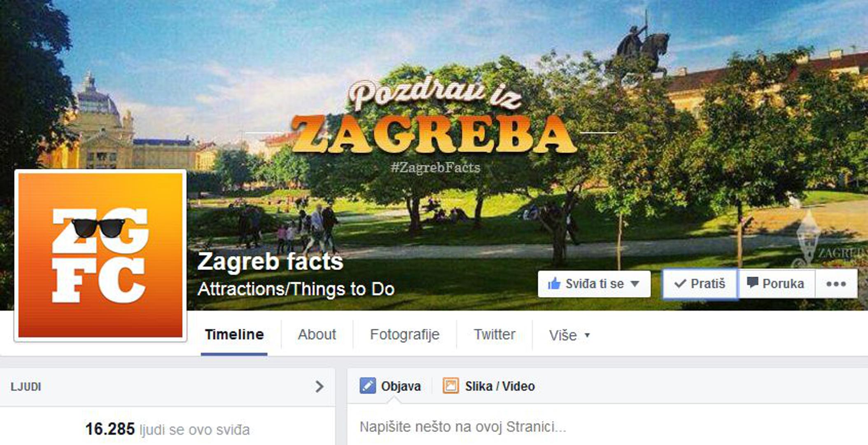
Task: Open the Fotografije tab
Action: point(404,335)
